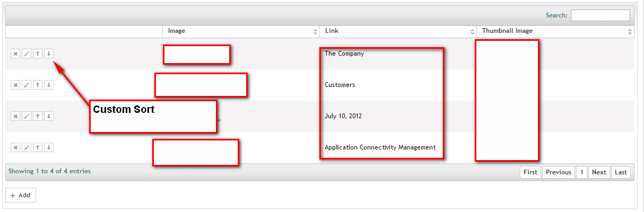The height and width of the screenshot is (212, 644).
Task: Click inside the Search field
Action: 601,15
